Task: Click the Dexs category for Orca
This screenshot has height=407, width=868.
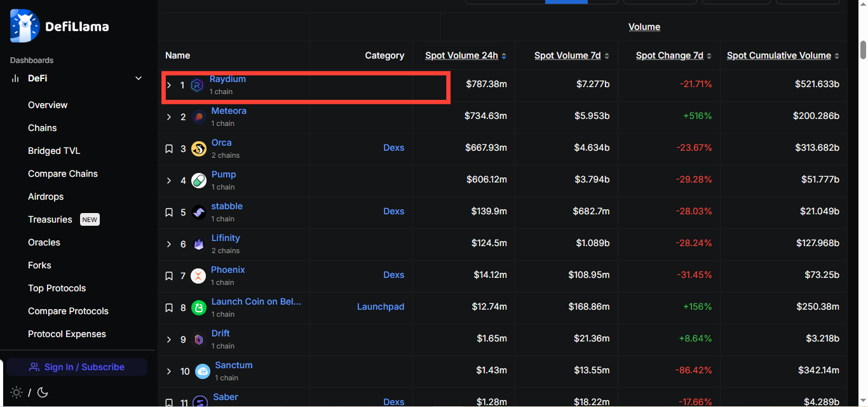Action: coord(394,148)
